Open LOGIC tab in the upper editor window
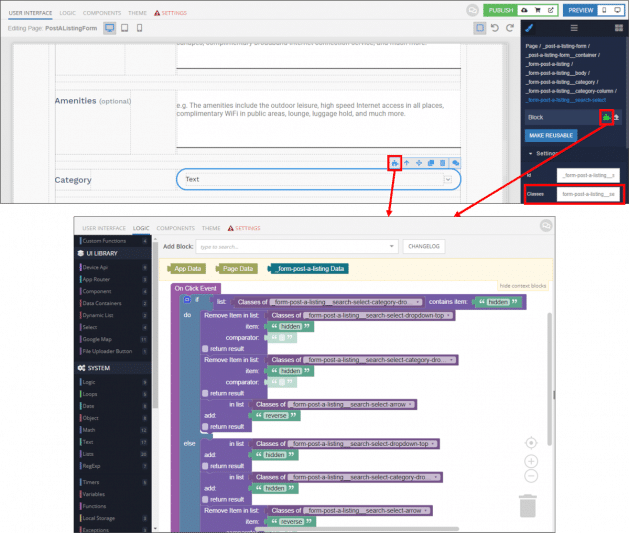Viewport: 629px width, 533px height. click(x=67, y=13)
